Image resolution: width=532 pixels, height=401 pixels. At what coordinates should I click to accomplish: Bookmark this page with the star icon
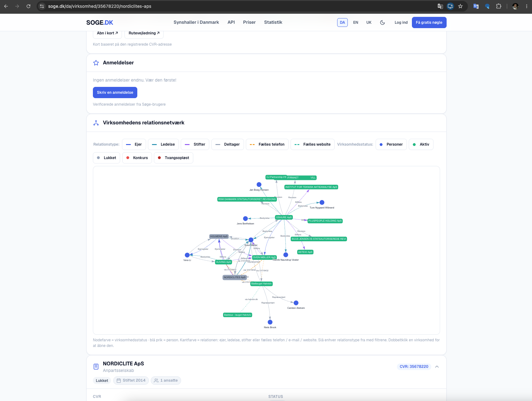click(460, 6)
